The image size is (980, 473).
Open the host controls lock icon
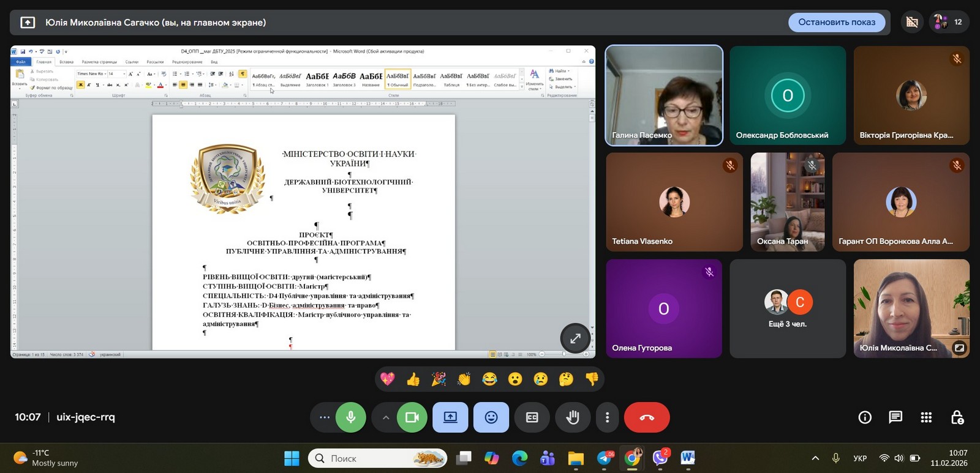point(957,417)
